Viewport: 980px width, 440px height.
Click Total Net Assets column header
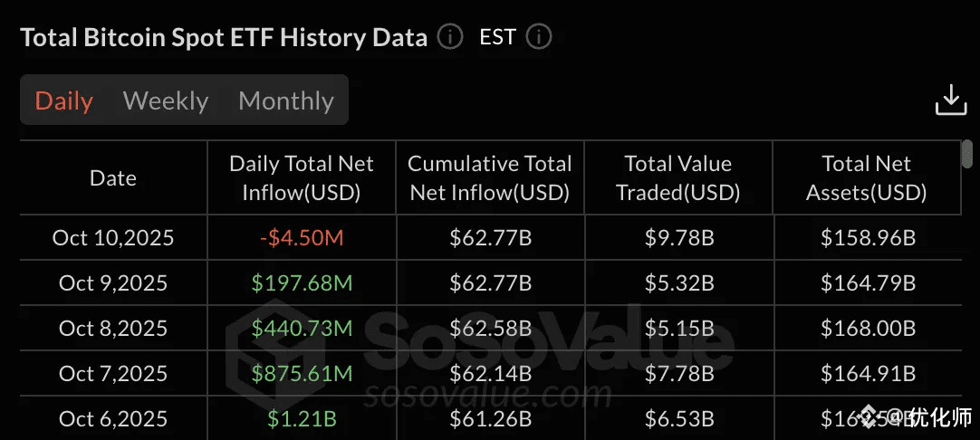(867, 178)
